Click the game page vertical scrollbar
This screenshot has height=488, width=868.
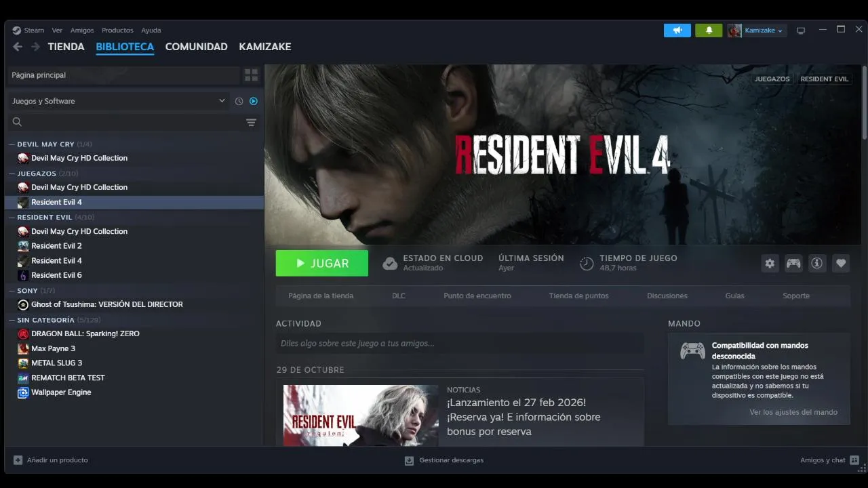864,103
